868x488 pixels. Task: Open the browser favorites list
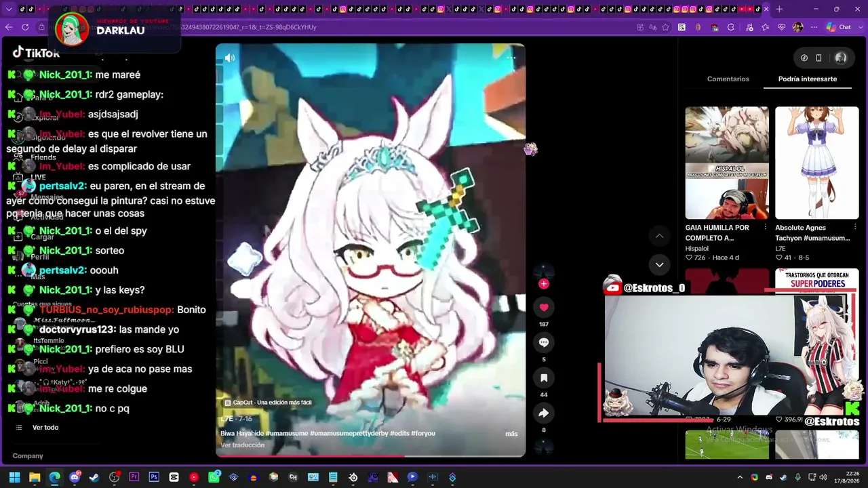[x=764, y=27]
